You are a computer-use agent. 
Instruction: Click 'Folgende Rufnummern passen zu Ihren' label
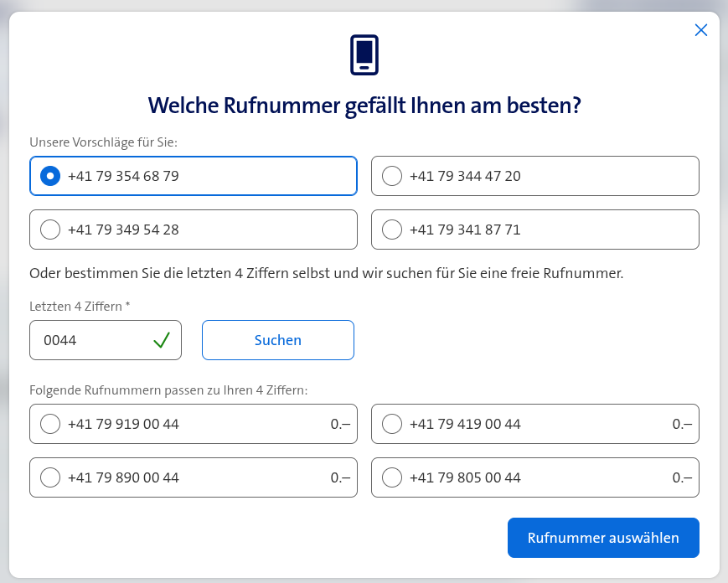(x=169, y=390)
